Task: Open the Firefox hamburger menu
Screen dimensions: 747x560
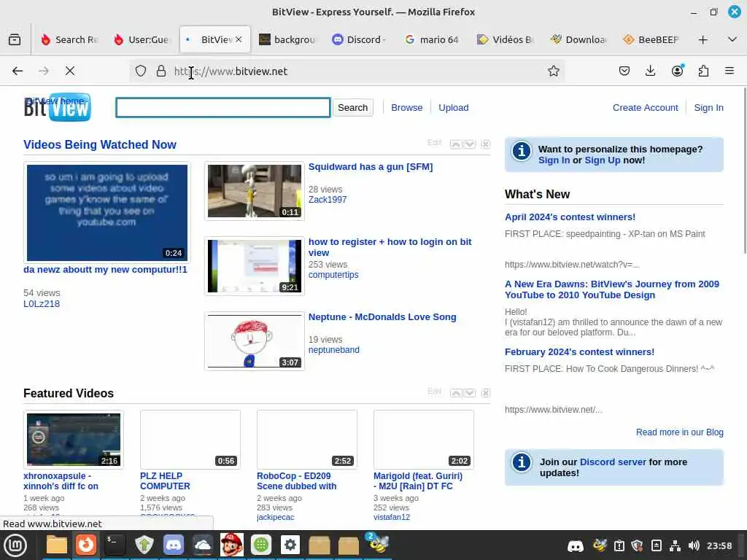Action: (729, 71)
